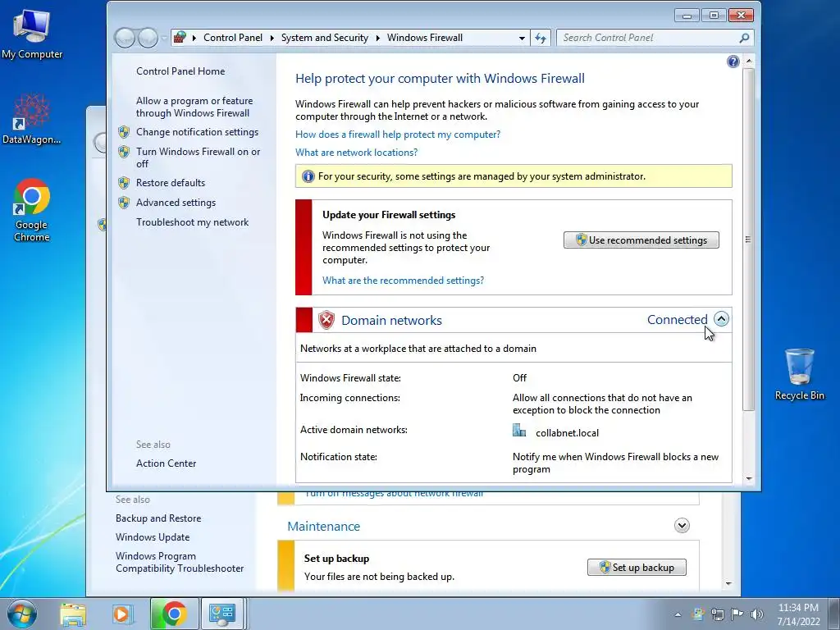Click the Firewall window vertical scrollbar thumb
Viewport: 840px width, 630px height.
click(748, 240)
